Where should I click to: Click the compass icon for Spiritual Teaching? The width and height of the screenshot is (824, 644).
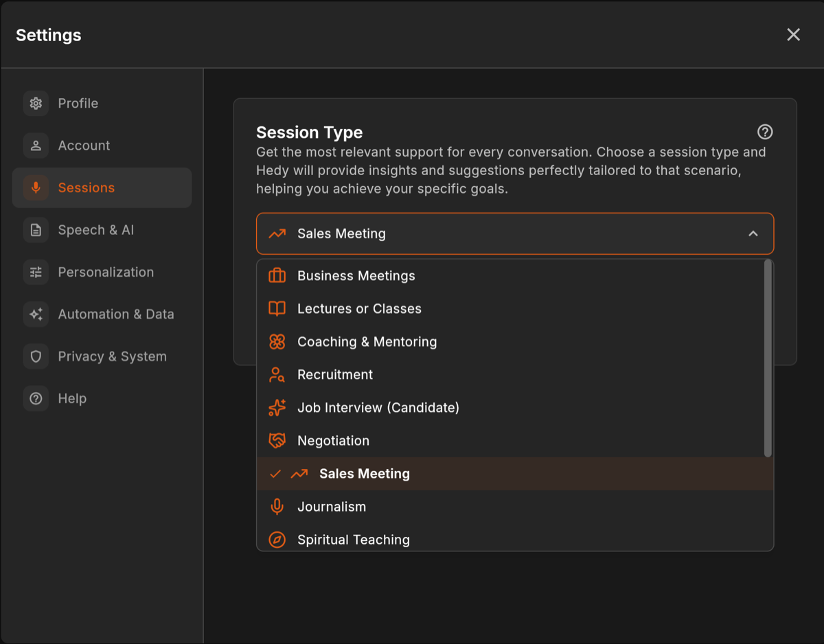pyautogui.click(x=277, y=540)
